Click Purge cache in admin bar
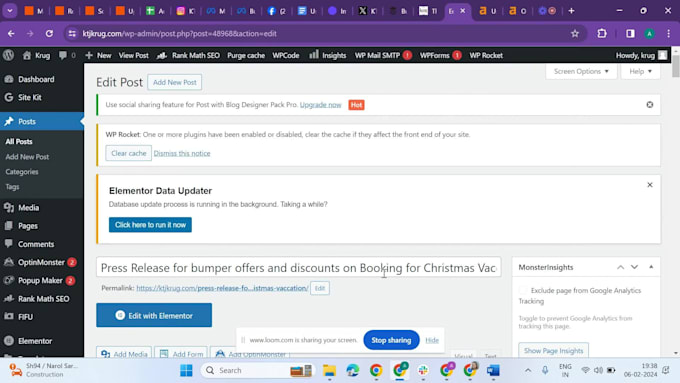 (x=246, y=56)
